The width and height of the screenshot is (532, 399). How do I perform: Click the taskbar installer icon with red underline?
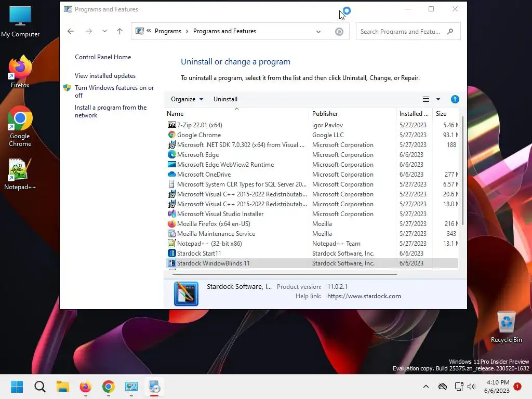click(154, 387)
